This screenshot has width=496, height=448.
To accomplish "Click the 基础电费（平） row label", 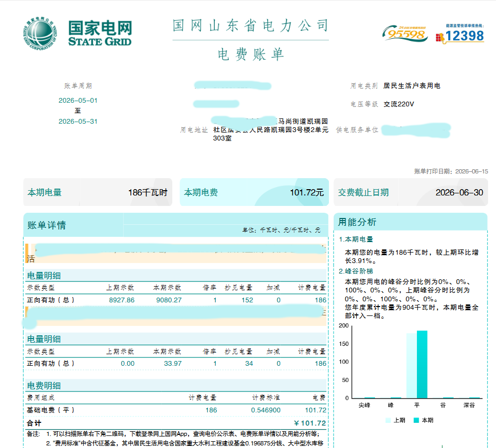I will coord(51,410).
